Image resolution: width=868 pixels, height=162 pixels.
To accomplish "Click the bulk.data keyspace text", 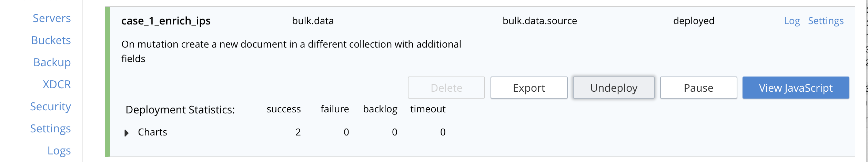I will click(x=313, y=21).
